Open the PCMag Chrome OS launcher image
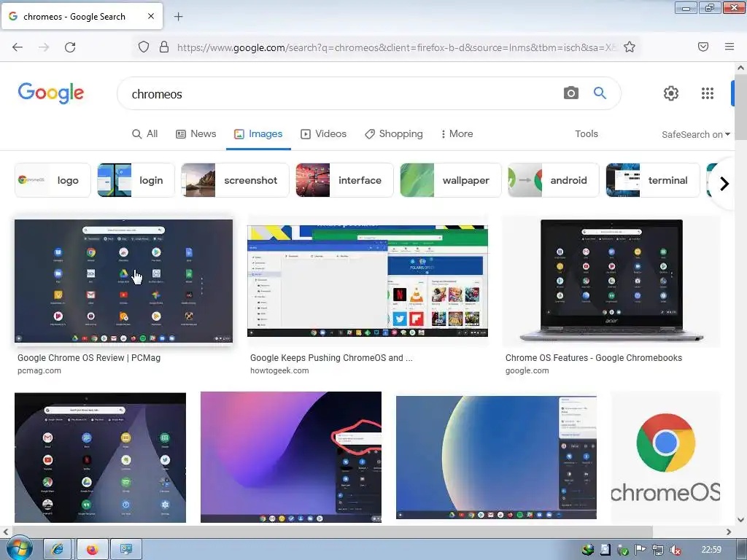The height and width of the screenshot is (560, 747). [x=123, y=281]
